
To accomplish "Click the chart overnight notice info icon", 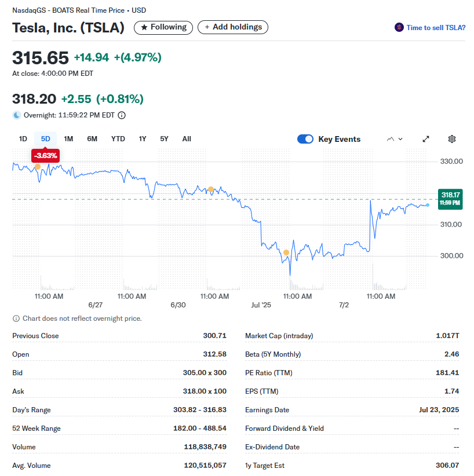I will (16, 318).
